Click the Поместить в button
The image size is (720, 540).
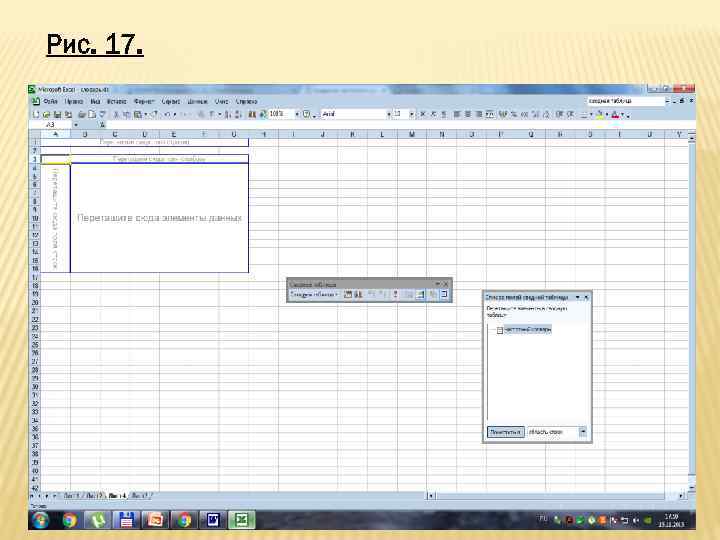pos(505,432)
